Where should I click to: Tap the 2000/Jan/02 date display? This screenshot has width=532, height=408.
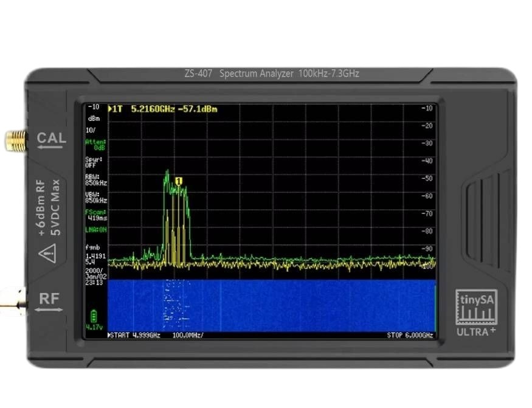[96, 274]
